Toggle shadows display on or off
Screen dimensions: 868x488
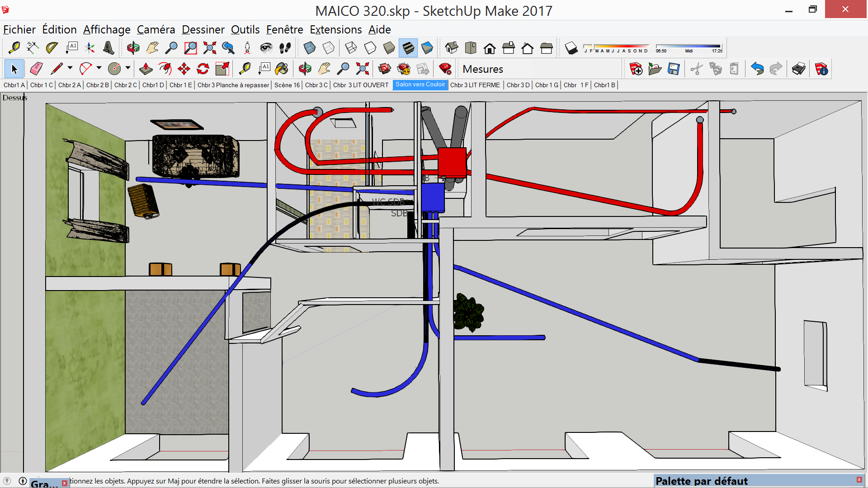pos(571,48)
